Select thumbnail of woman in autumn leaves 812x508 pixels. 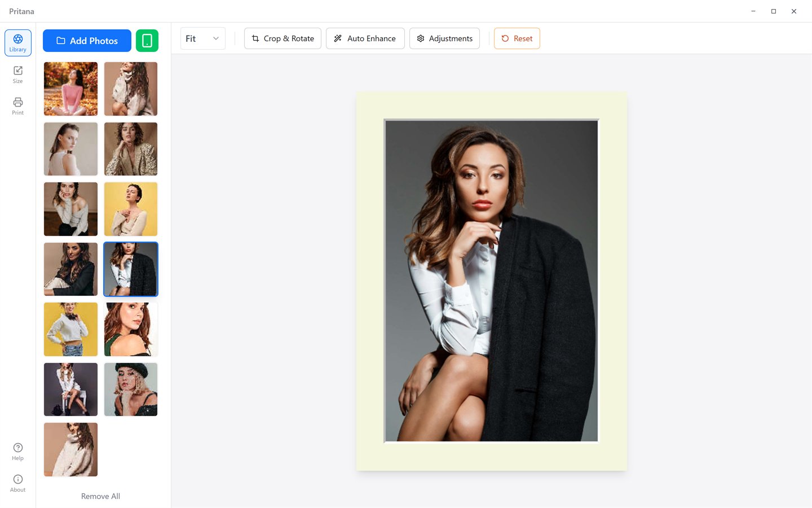coord(70,89)
